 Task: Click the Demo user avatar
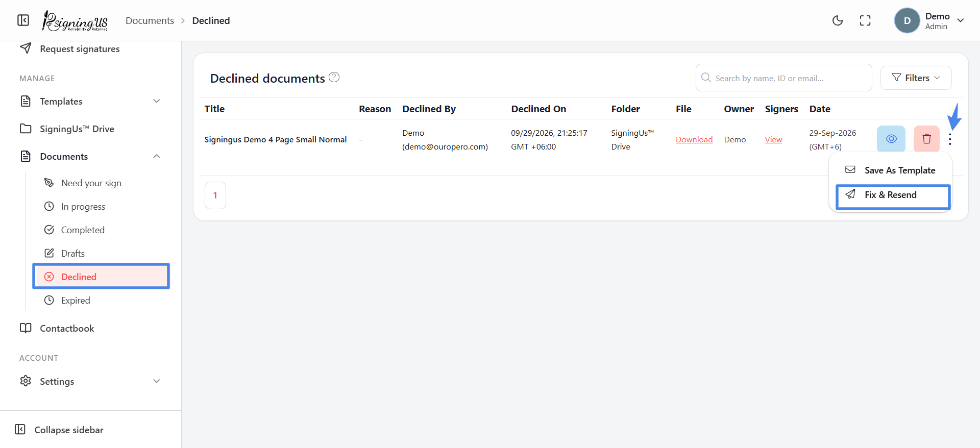pos(907,20)
